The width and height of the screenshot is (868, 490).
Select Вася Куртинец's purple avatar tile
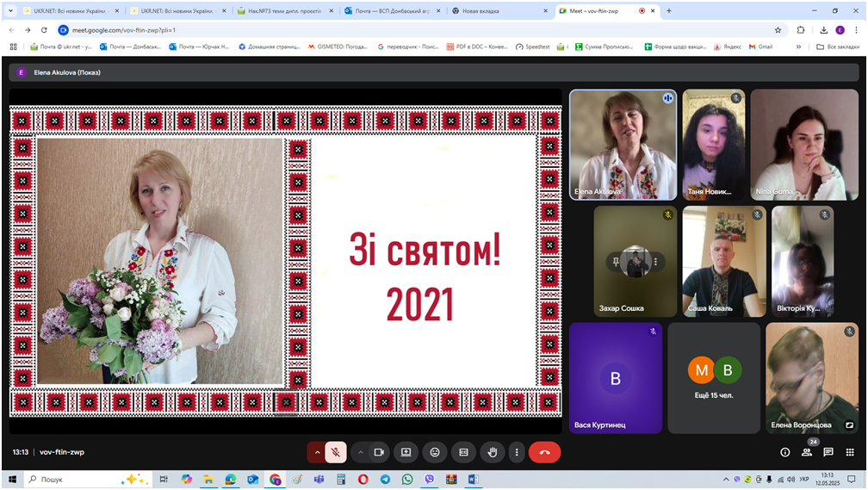click(x=616, y=378)
